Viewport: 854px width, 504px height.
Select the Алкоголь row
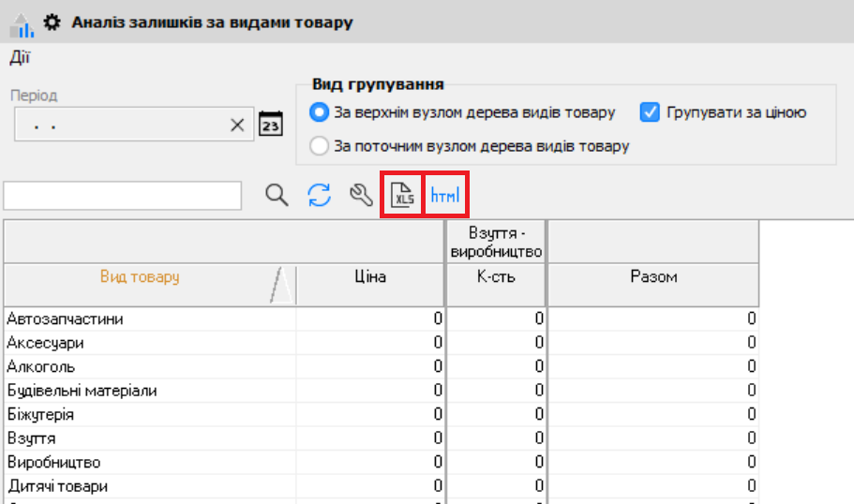[x=382, y=366]
